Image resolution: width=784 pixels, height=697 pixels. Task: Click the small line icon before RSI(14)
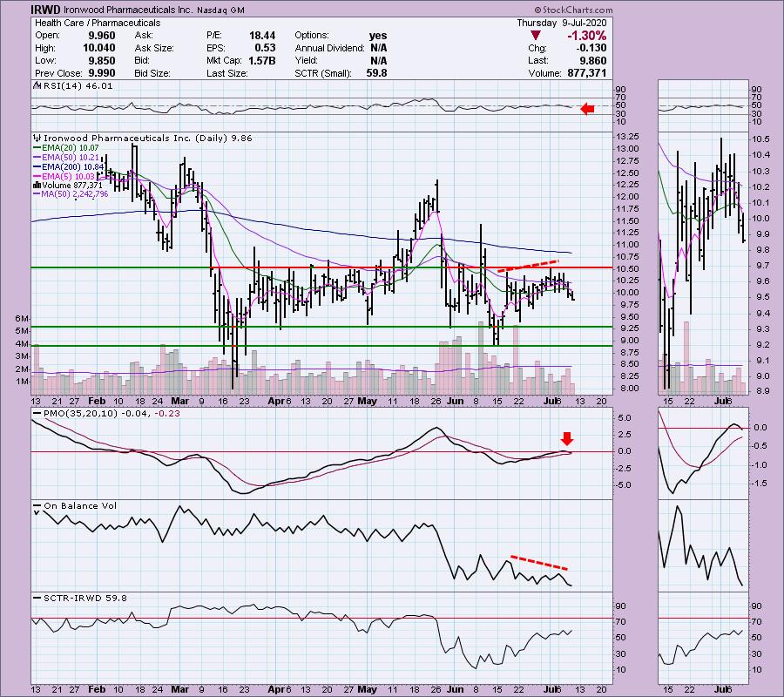click(x=37, y=85)
